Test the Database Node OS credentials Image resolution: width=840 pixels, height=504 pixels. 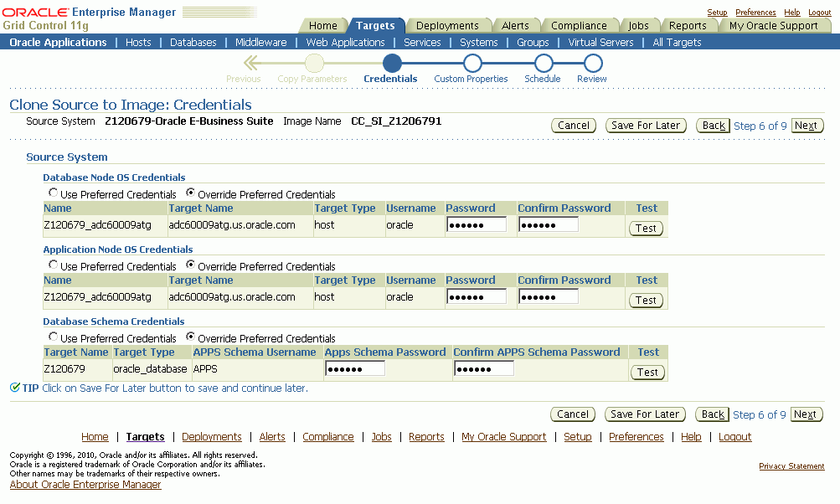coord(646,229)
